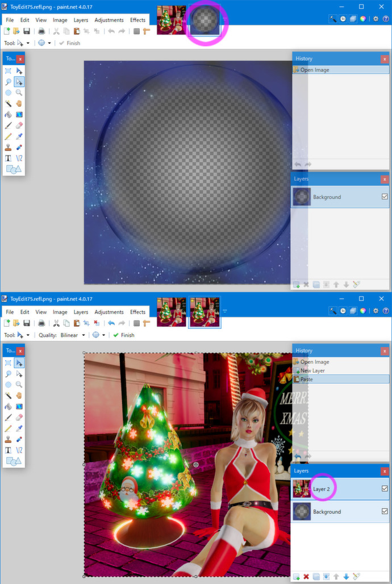The width and height of the screenshot is (392, 584).
Task: Open Layers menu in Christmas scene window
Action: click(81, 312)
